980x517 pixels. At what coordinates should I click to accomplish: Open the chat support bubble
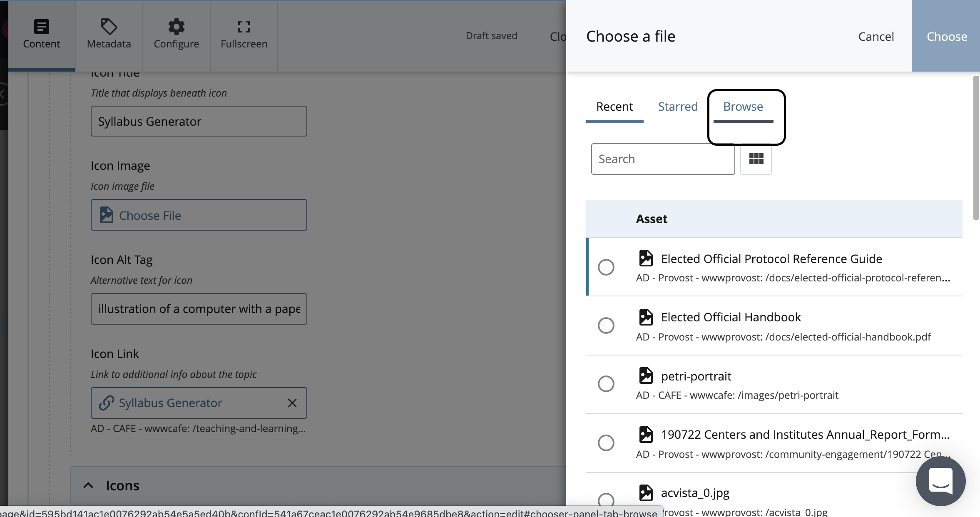coord(940,481)
